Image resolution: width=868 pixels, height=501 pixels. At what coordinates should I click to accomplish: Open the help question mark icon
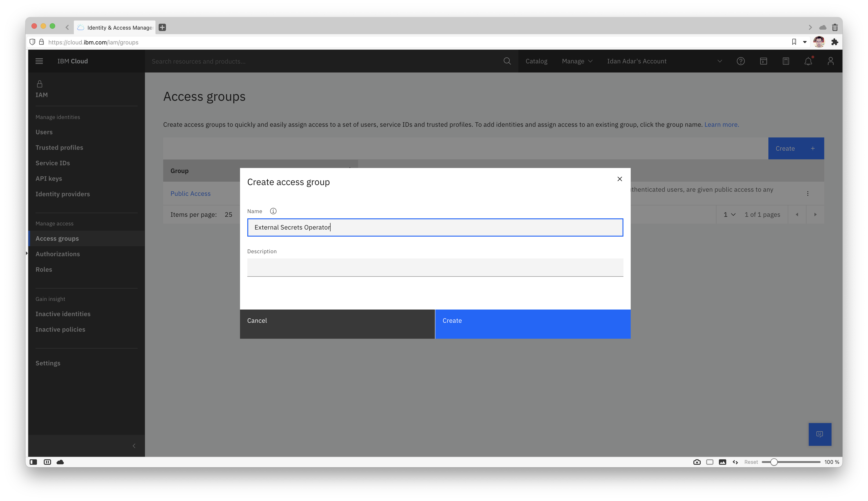pos(740,61)
